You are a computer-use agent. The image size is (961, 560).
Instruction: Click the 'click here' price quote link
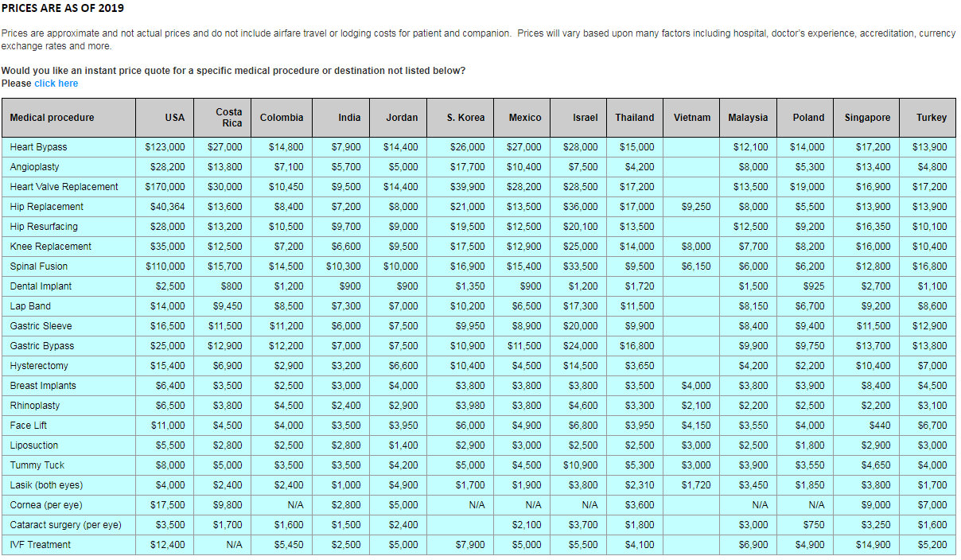tap(56, 83)
